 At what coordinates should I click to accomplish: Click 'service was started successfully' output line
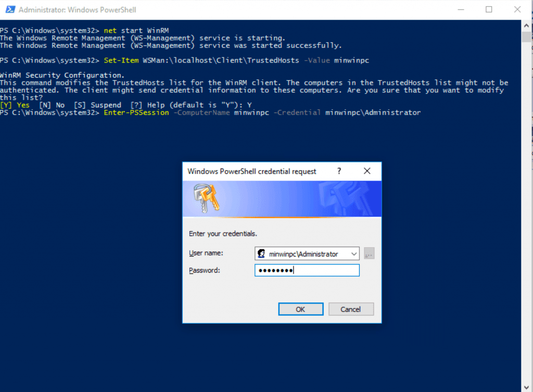(171, 46)
